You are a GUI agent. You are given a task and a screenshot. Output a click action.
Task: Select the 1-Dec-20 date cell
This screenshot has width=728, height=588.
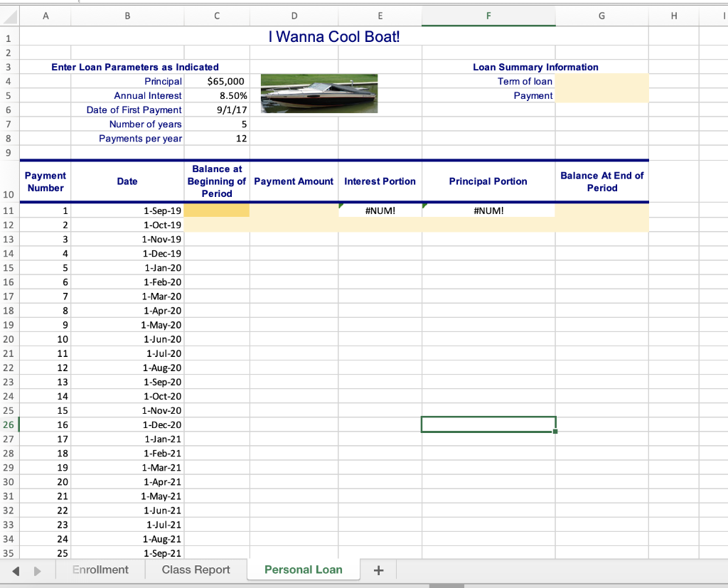click(x=128, y=424)
